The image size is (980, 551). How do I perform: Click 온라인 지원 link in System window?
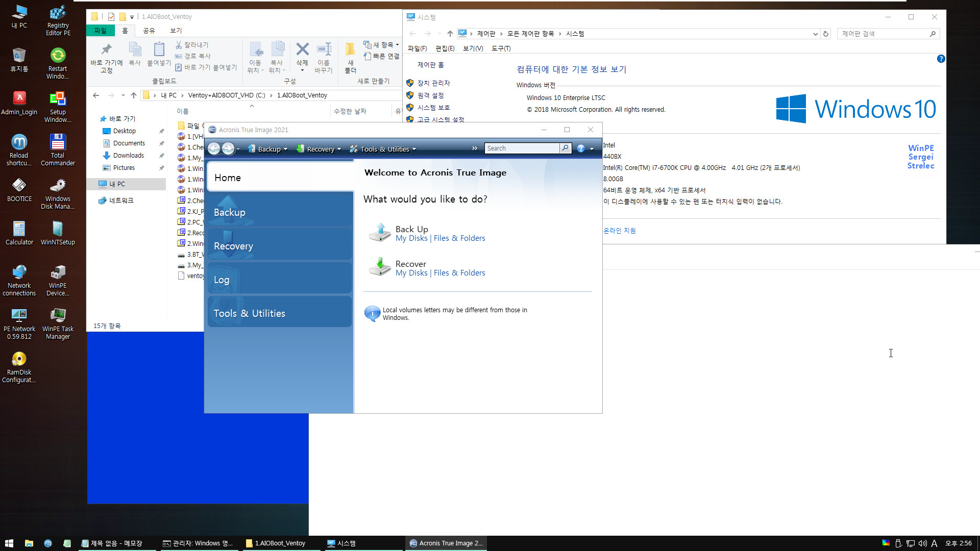pyautogui.click(x=620, y=231)
